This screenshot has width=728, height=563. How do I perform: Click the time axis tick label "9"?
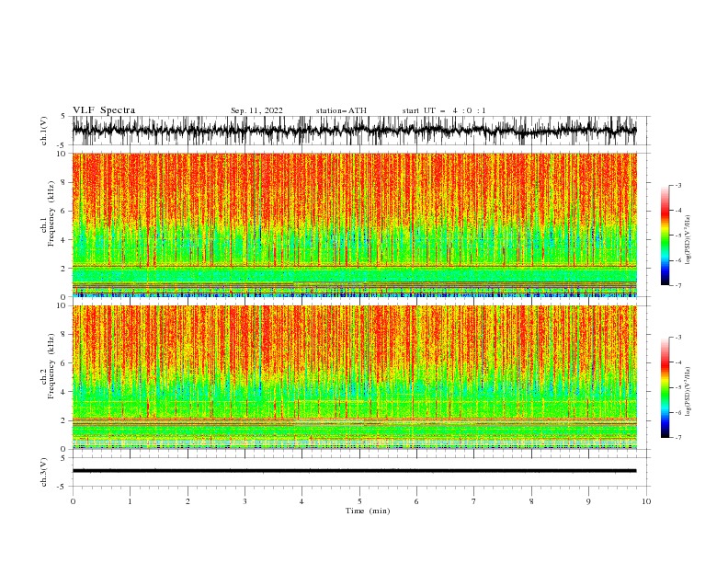(588, 501)
